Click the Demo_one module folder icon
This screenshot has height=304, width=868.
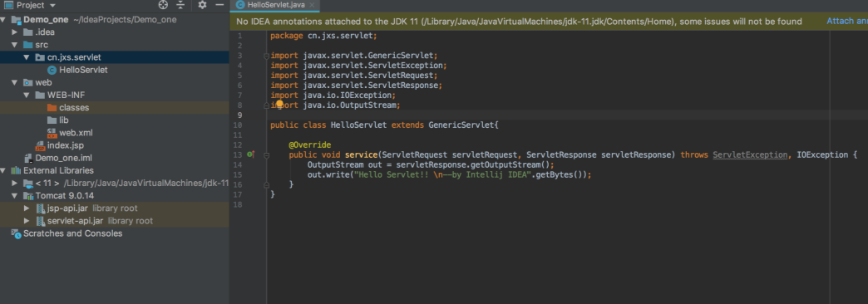point(16,19)
